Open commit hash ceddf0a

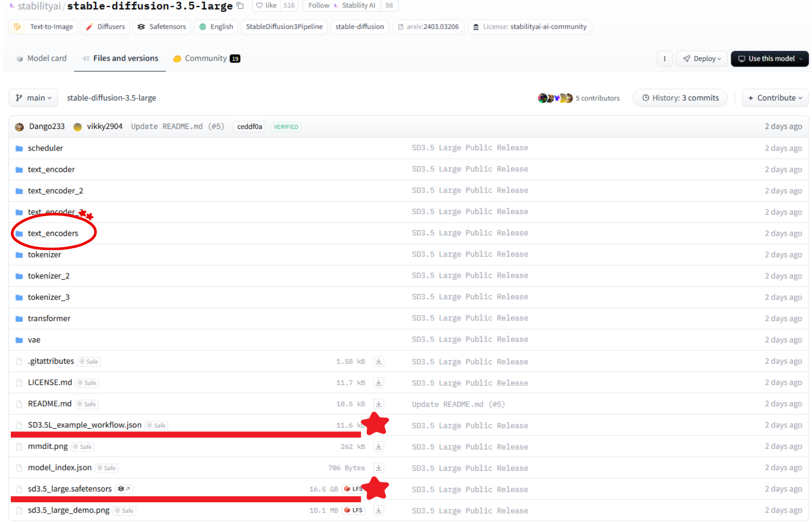pos(250,127)
